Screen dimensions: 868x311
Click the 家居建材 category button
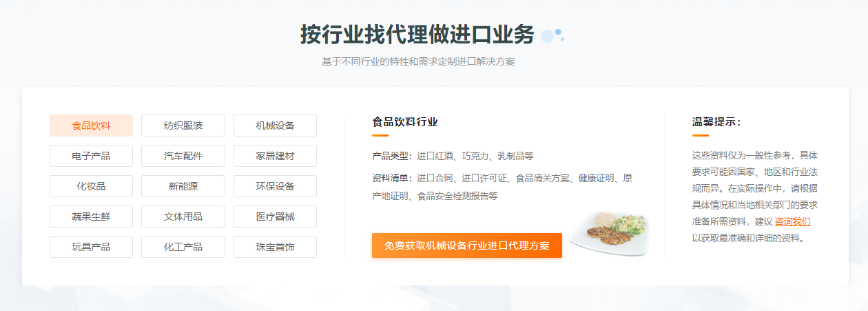click(275, 156)
